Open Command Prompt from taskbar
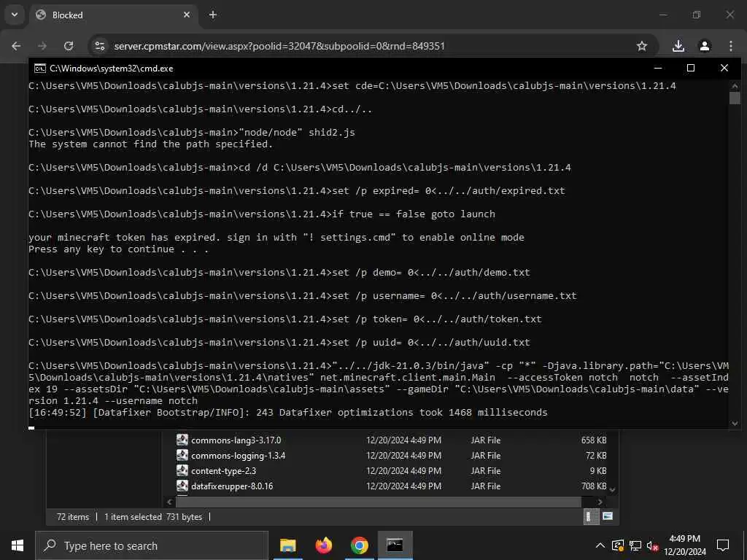Screen dimensions: 747x560 395,545
